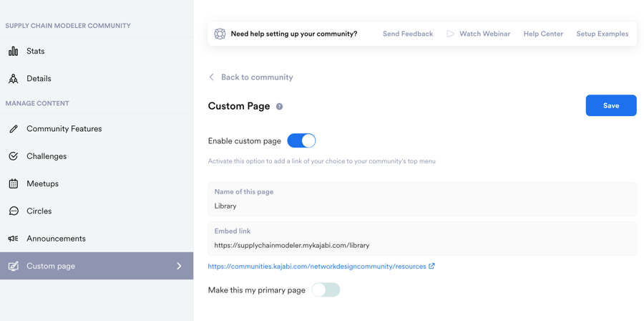This screenshot has width=644, height=321.
Task: Click the Name of this page field
Action: tap(421, 206)
